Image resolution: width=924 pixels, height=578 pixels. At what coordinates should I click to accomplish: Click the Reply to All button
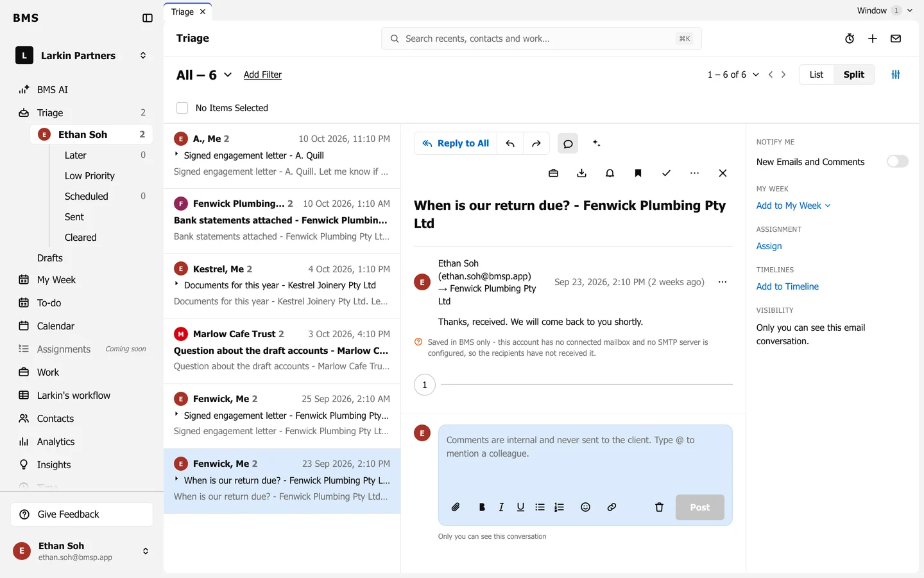(x=456, y=143)
